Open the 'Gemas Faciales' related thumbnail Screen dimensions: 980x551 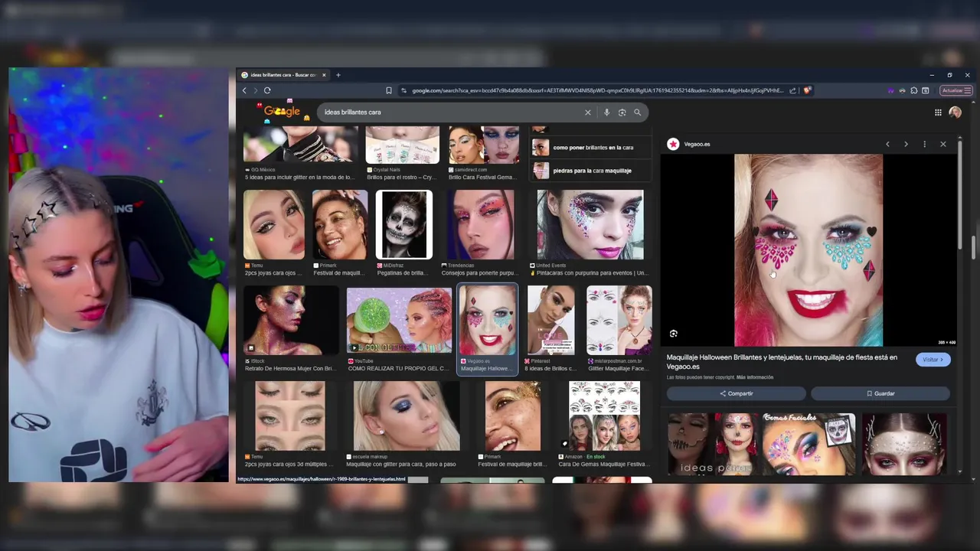point(808,445)
